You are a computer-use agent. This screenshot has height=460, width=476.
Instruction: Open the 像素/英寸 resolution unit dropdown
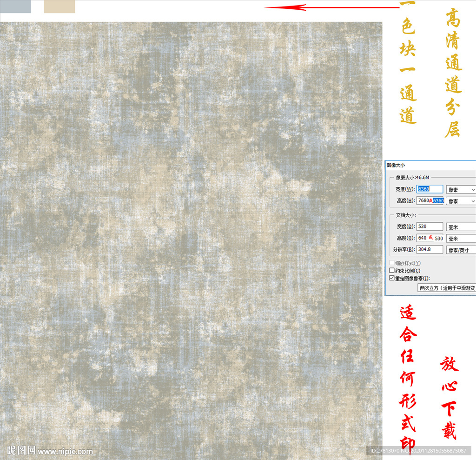[x=461, y=250]
